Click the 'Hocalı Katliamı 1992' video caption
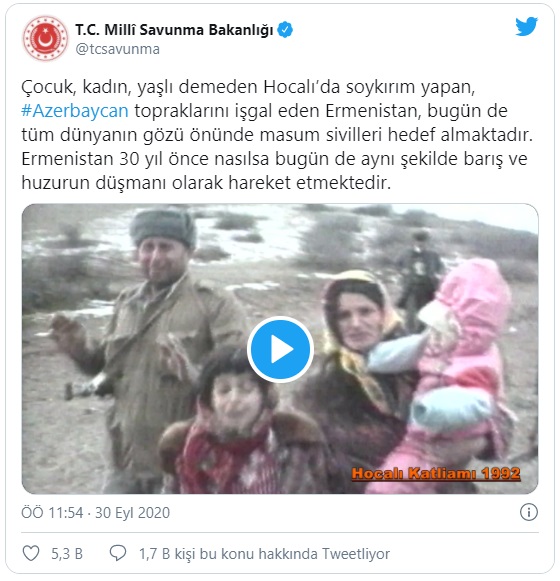This screenshot has height=581, width=560. pos(436,474)
